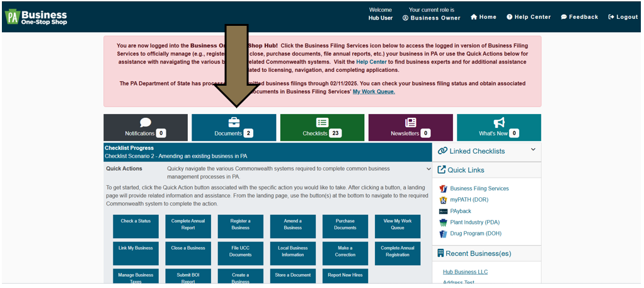The image size is (644, 288).
Task: Open the Checklists tile
Action: 322,128
